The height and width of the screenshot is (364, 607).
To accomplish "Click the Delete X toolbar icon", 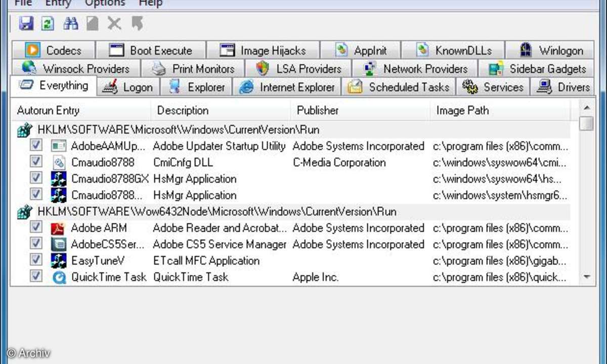I will click(114, 23).
